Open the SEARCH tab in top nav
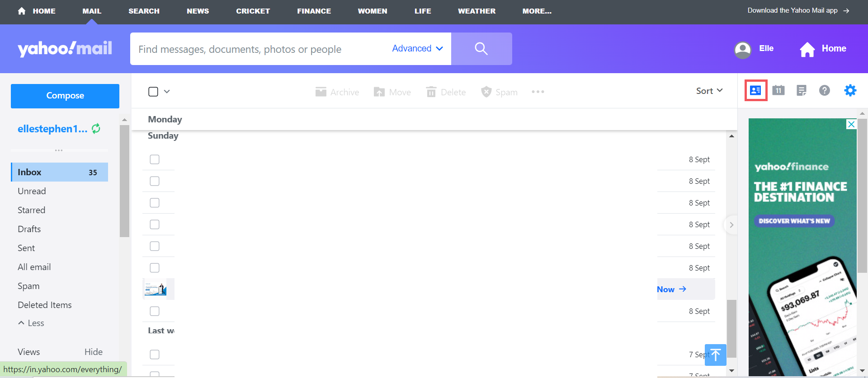 pos(144,11)
